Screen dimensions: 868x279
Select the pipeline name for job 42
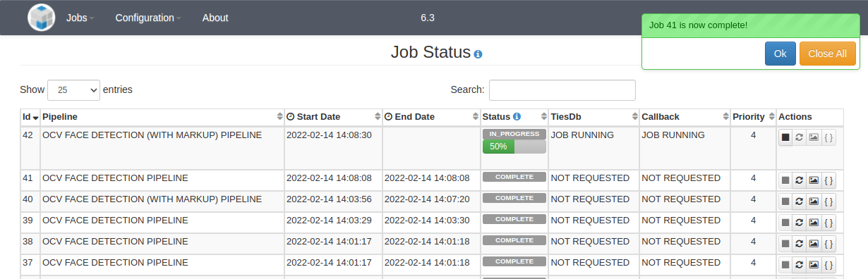pos(152,135)
